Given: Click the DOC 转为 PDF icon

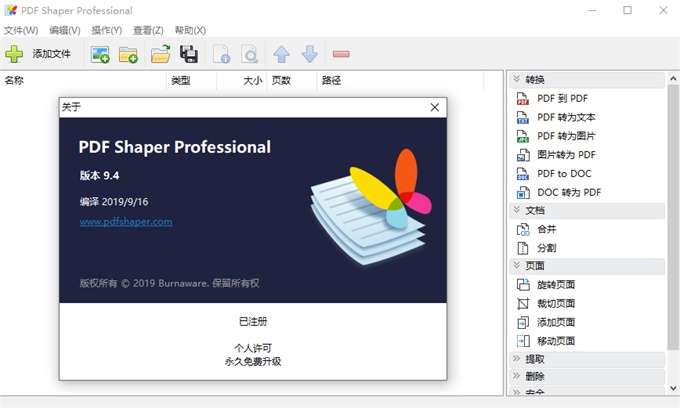Looking at the screenshot, I should (x=523, y=192).
